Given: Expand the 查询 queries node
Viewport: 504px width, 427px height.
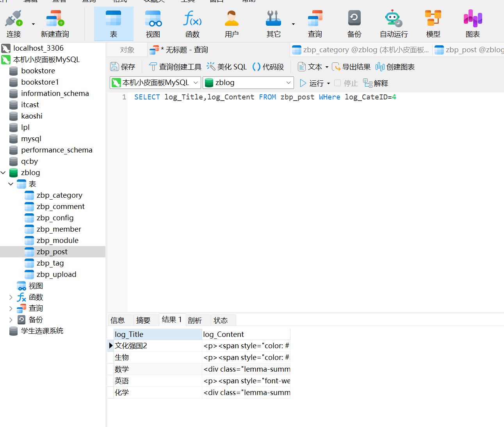Looking at the screenshot, I should pos(11,308).
